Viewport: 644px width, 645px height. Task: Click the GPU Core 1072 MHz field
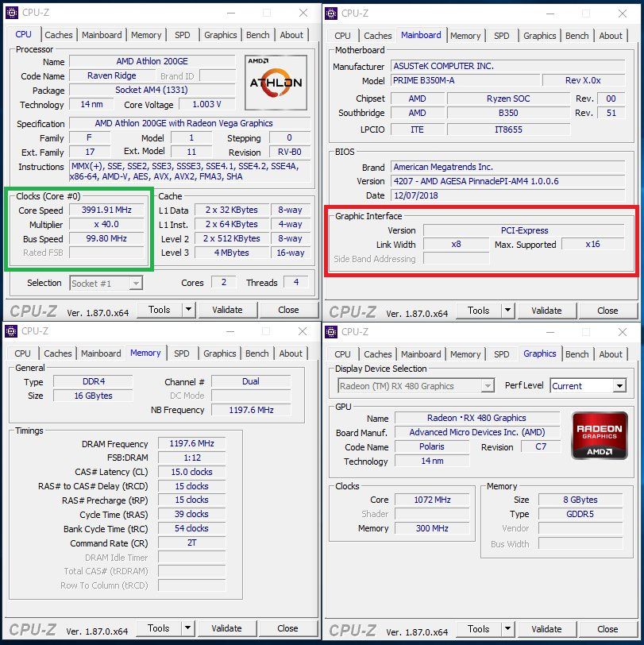coord(432,500)
